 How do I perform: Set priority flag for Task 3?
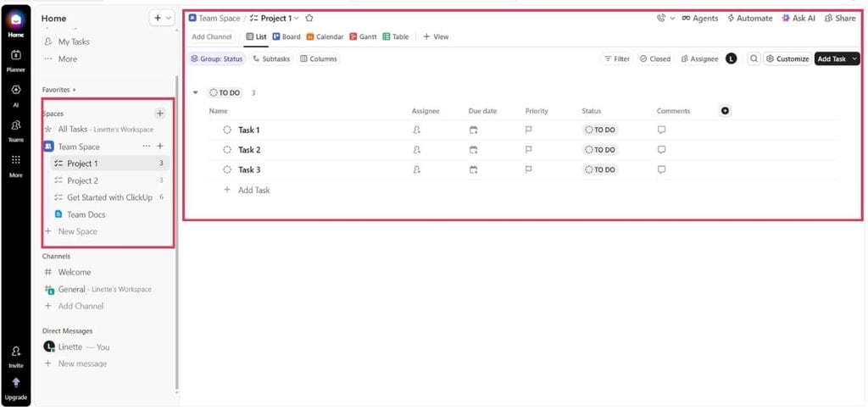pos(529,170)
